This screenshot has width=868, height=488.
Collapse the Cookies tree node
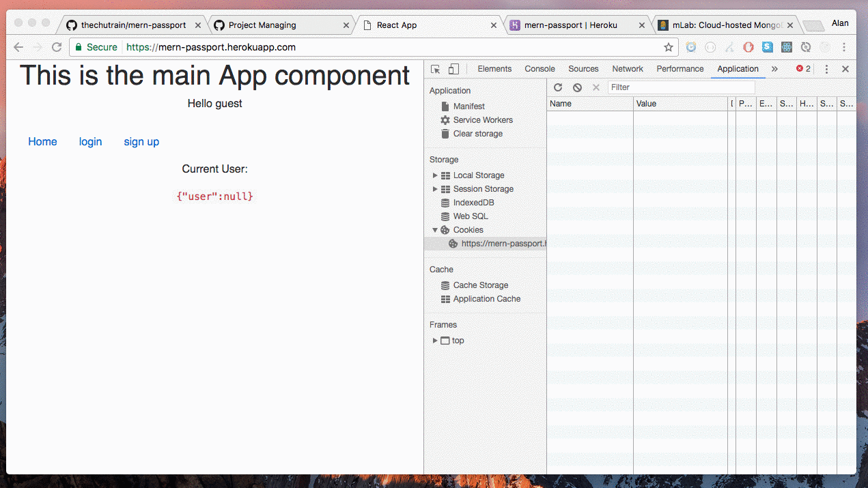click(x=435, y=230)
